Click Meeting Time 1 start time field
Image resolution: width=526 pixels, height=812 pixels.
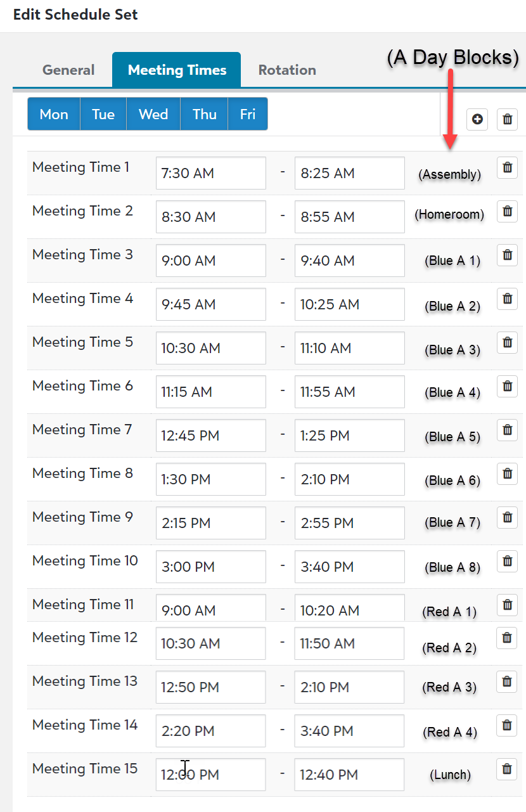point(210,173)
